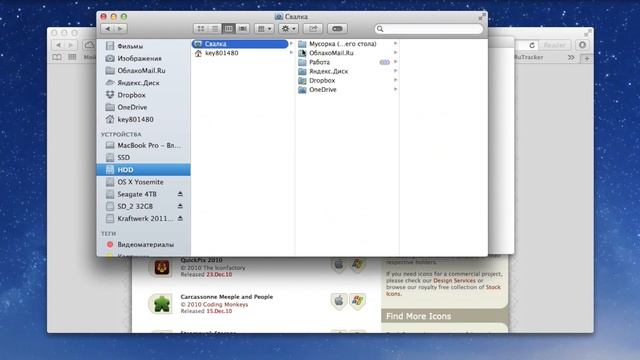Click Safari back button behind Finder
Viewport: 640px width, 360px height.
point(58,45)
